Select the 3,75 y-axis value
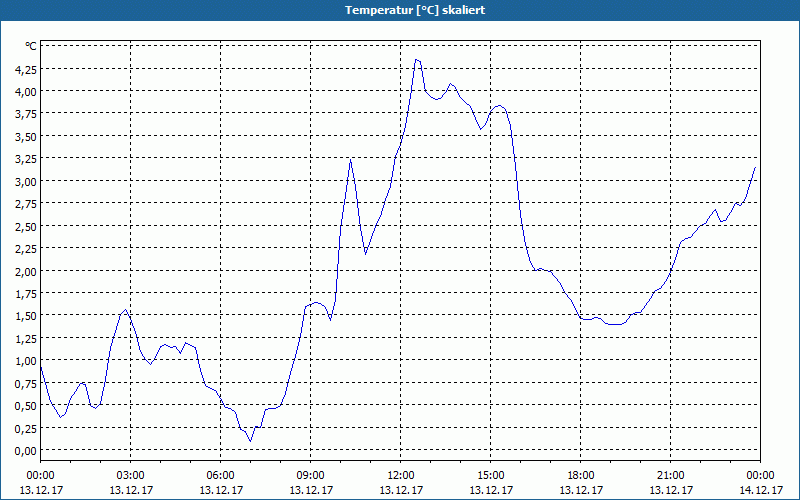This screenshot has width=800, height=500. click(x=27, y=114)
